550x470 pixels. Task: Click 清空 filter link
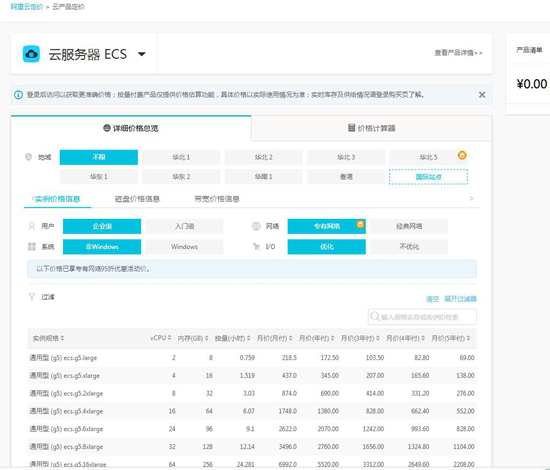tap(432, 299)
